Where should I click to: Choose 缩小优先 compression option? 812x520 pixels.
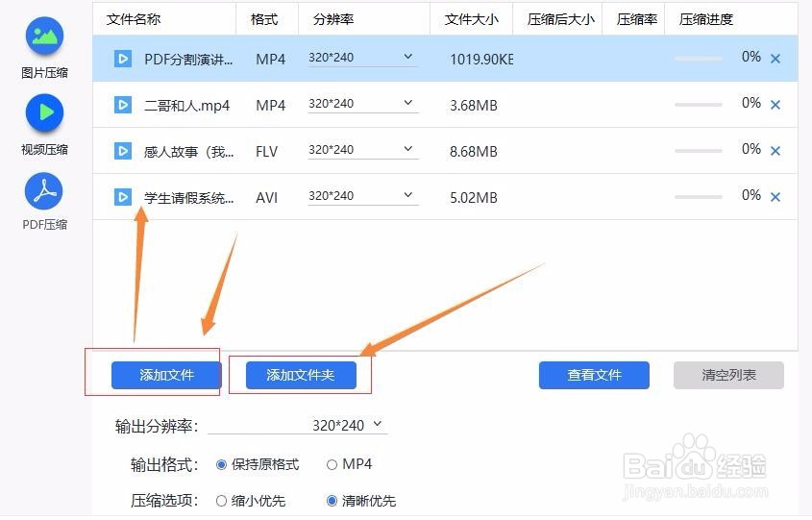[x=221, y=501]
